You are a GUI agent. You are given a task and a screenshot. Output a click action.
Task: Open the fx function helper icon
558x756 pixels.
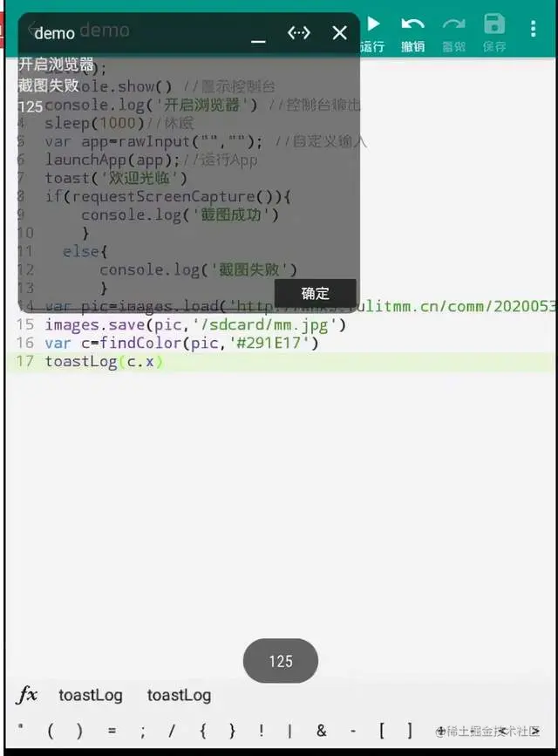coord(26,695)
